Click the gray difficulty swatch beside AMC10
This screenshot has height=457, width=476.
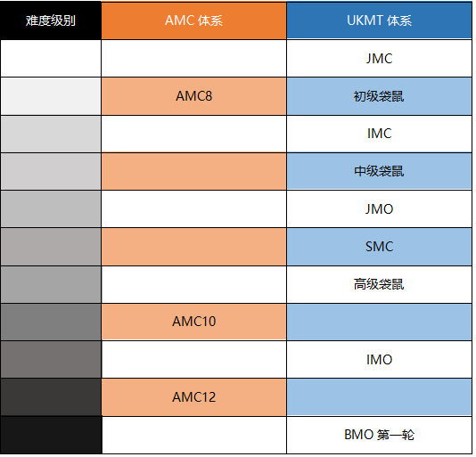51,322
